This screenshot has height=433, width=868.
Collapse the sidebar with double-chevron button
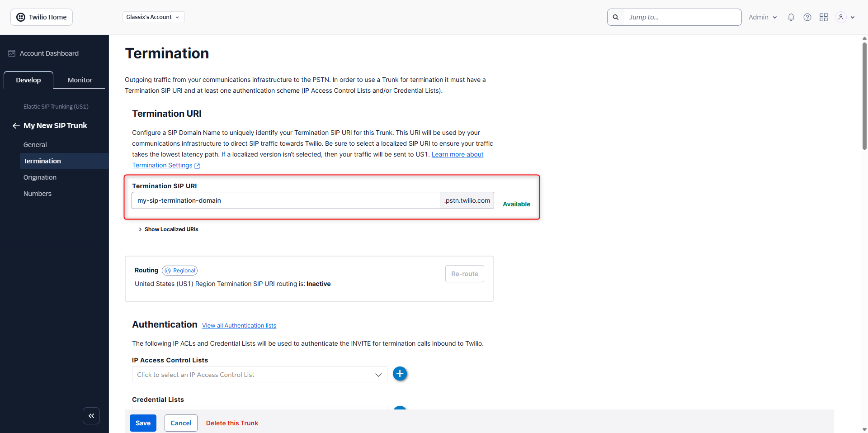(91, 416)
